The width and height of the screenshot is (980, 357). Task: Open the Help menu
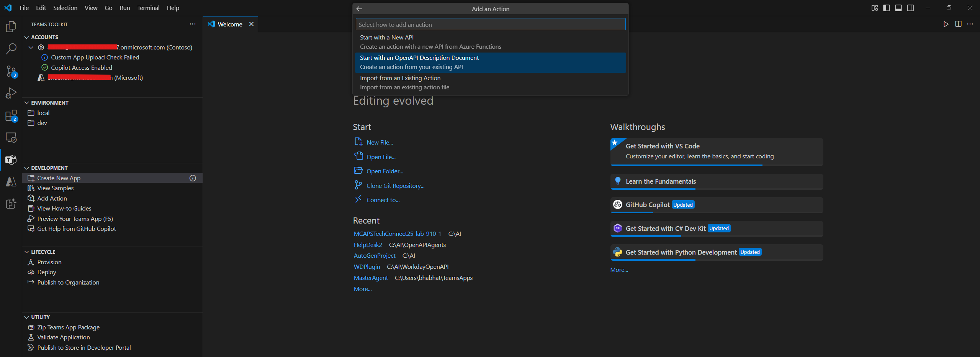(x=173, y=8)
